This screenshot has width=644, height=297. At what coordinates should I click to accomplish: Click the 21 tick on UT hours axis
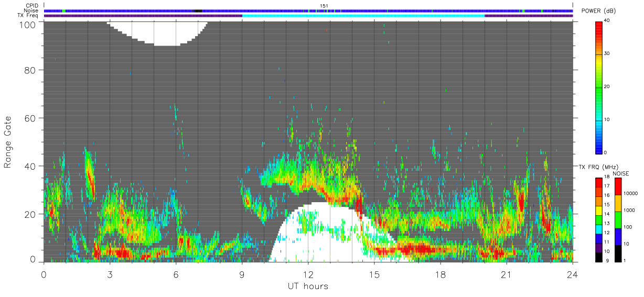(x=507, y=274)
